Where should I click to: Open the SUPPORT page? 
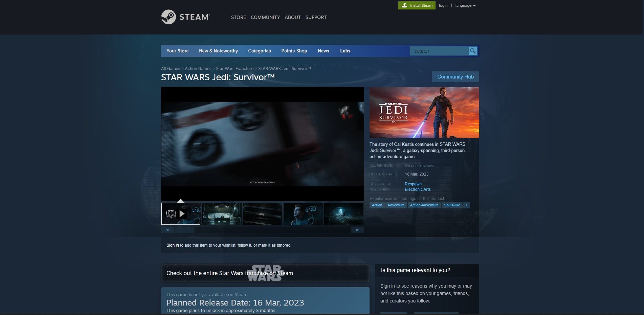point(316,17)
